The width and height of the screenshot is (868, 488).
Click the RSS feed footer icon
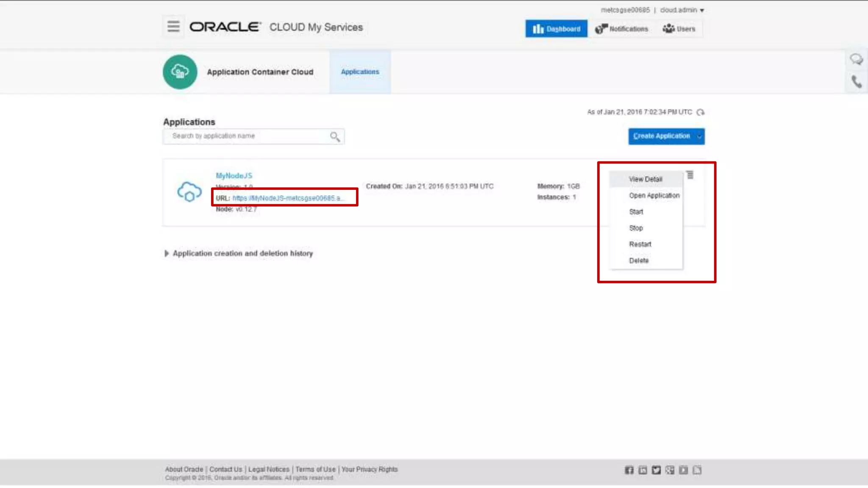[697, 470]
